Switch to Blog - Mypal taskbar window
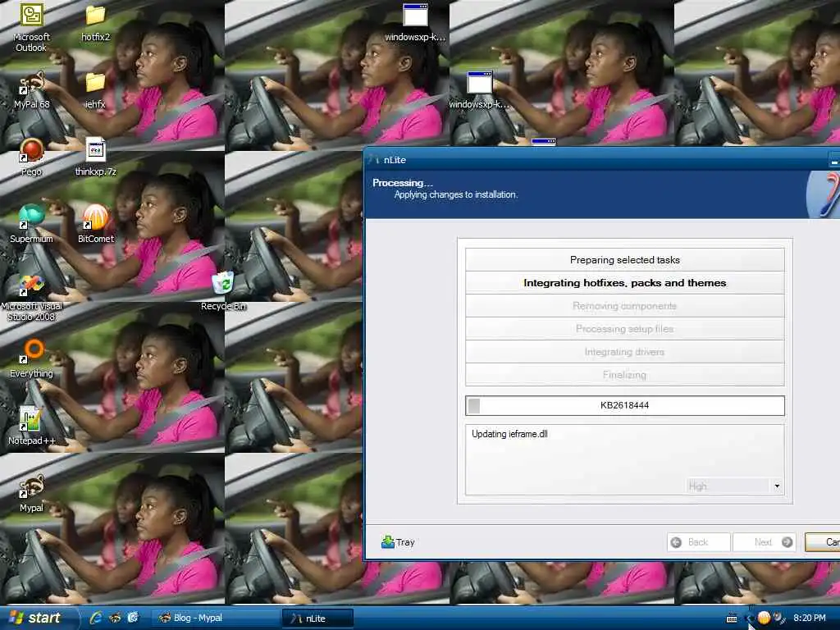 point(214,619)
